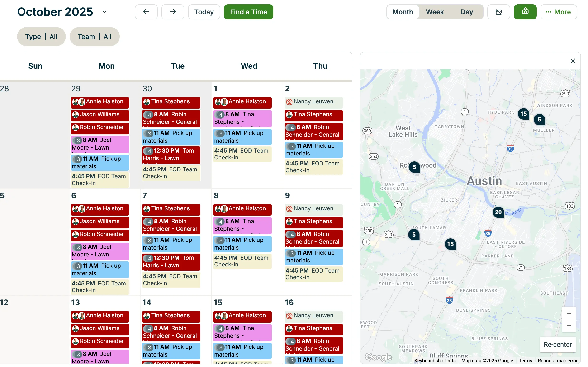Open 11 AM Pick up materials on October 8
The width and height of the screenshot is (588, 367).
click(242, 244)
